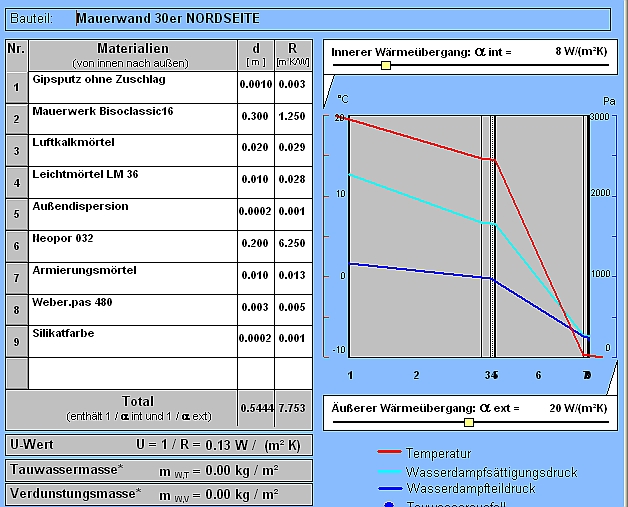Click thickness value 0.300 for Mauerwerk

(256, 117)
